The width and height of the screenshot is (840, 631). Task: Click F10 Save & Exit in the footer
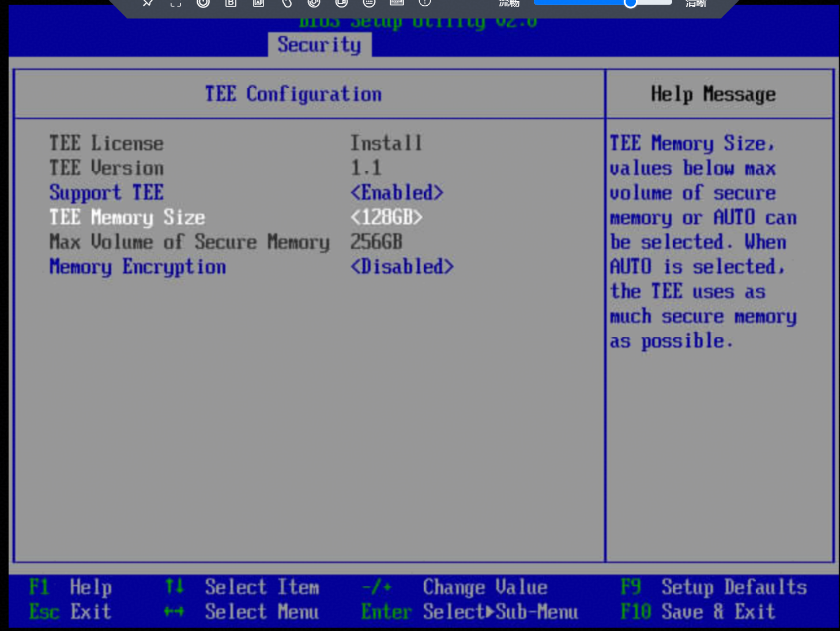click(x=698, y=611)
